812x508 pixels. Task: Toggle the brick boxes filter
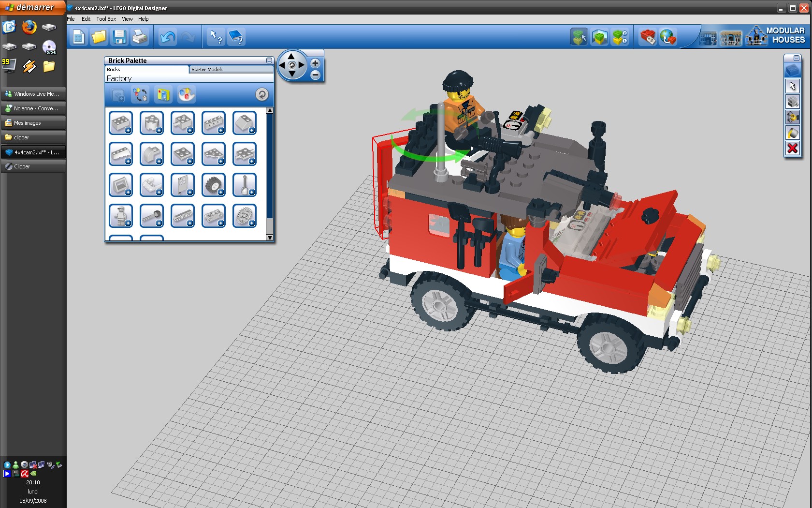click(163, 95)
